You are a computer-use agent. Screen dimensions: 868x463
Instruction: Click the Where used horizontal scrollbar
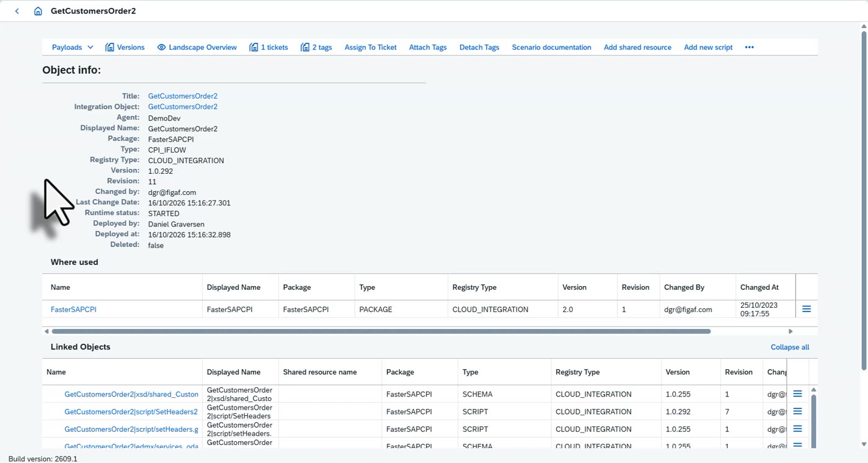381,331
